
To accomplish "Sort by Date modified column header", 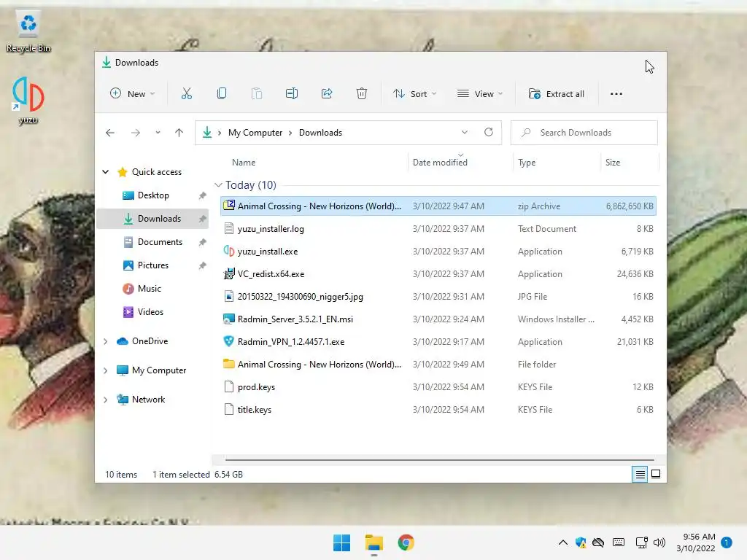I will [440, 163].
